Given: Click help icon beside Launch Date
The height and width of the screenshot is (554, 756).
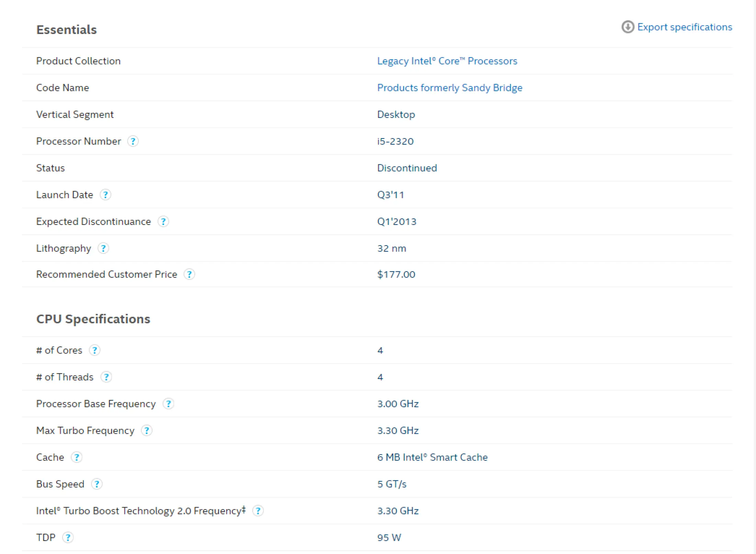Looking at the screenshot, I should click(105, 195).
